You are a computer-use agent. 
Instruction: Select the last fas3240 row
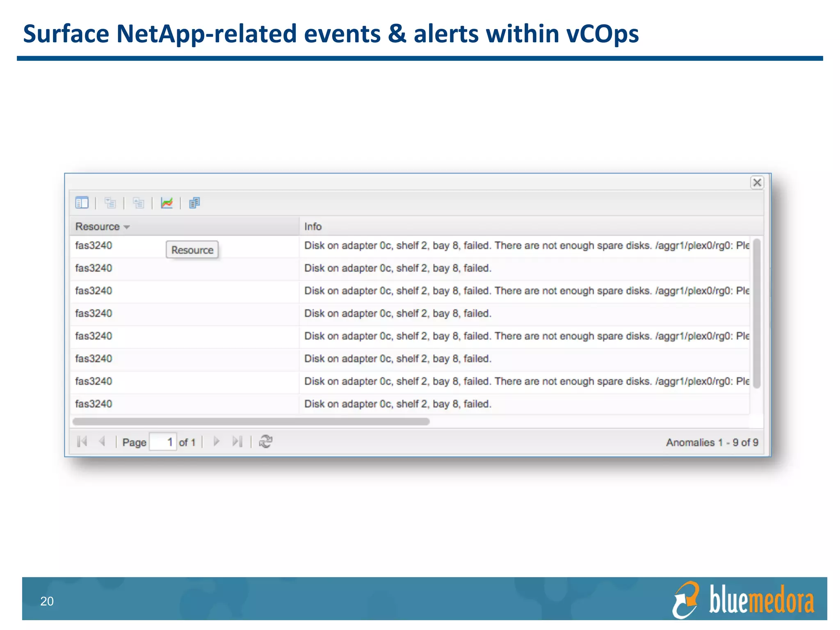tap(409, 404)
